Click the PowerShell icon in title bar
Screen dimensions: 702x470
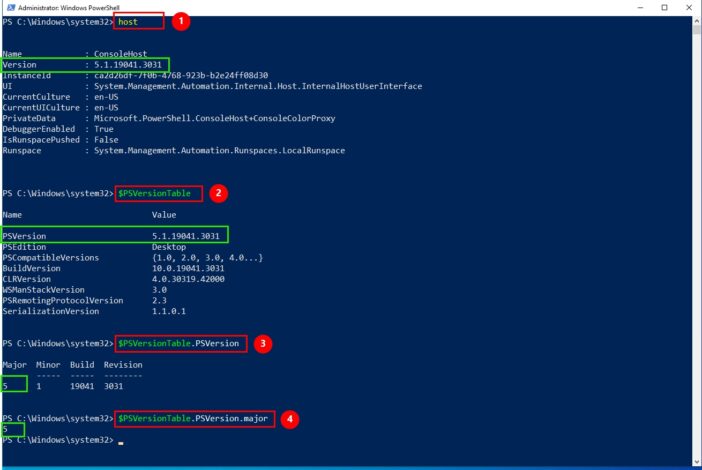(x=11, y=7)
